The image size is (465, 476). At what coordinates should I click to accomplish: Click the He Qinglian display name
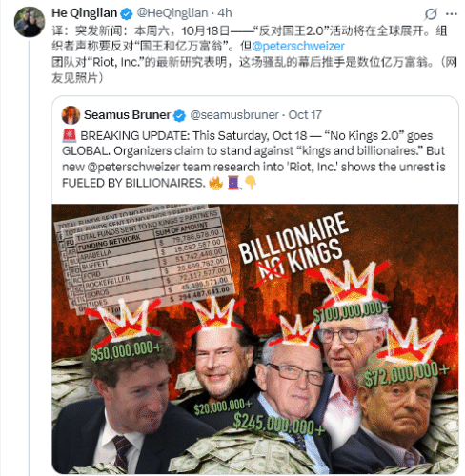[84, 13]
